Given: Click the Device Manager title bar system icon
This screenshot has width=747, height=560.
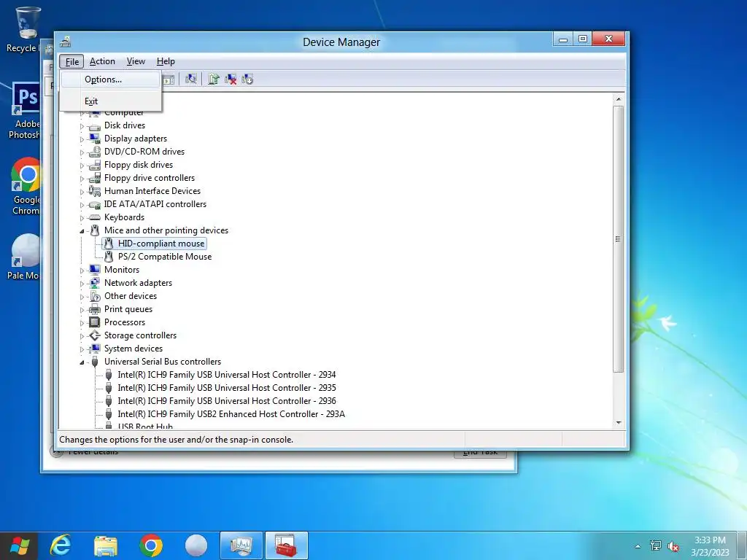Looking at the screenshot, I should click(65, 42).
